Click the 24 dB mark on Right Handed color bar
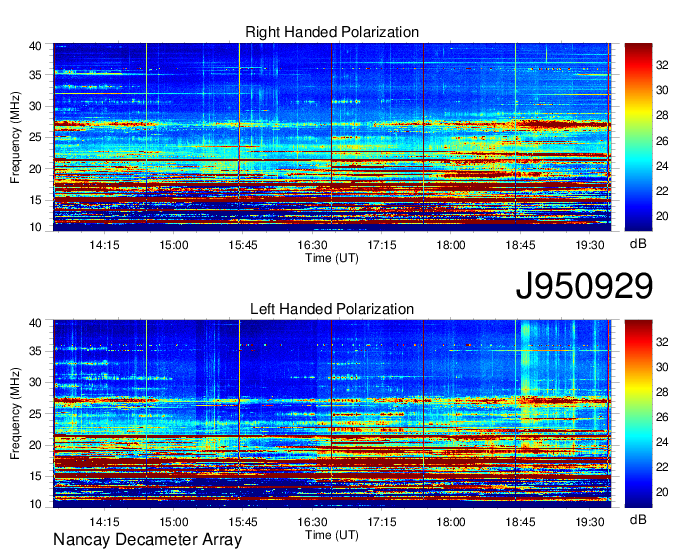The image size is (680, 552). (662, 166)
